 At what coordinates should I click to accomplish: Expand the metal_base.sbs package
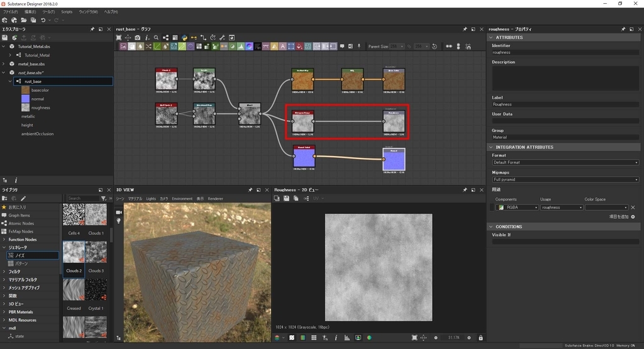[4, 64]
